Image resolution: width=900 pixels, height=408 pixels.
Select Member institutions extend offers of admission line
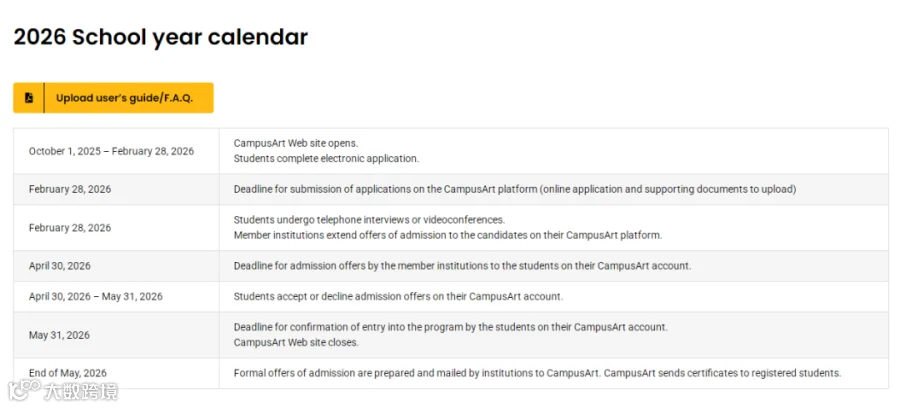pos(448,235)
